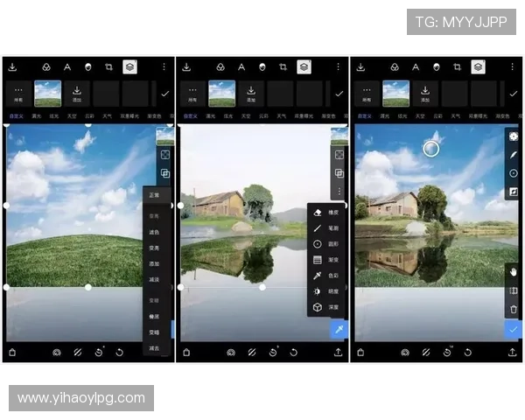Open the vertical three-dot menu beside the middle canvas
Image resolution: width=525 pixels, height=420 pixels.
point(339,191)
